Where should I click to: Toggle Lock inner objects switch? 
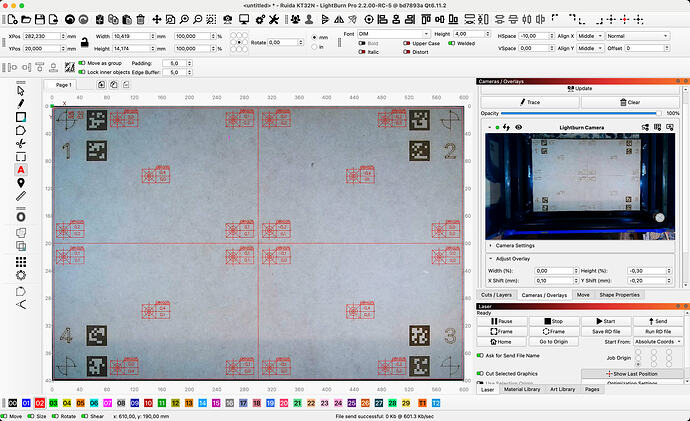82,72
